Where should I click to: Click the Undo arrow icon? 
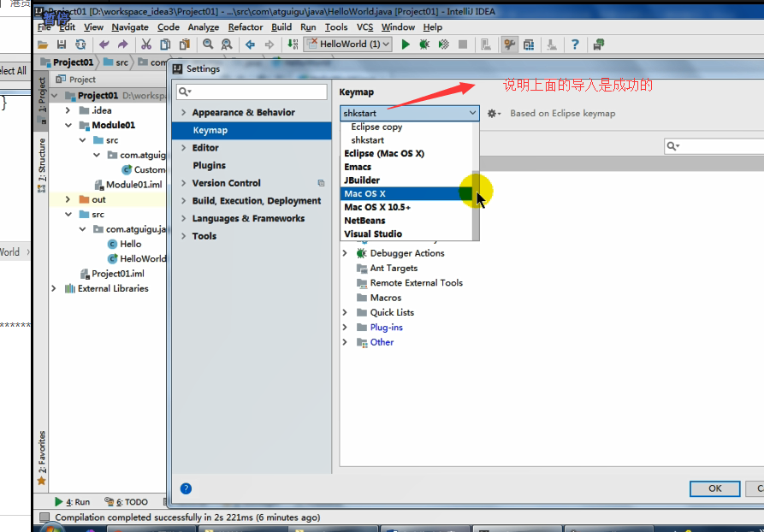104,44
